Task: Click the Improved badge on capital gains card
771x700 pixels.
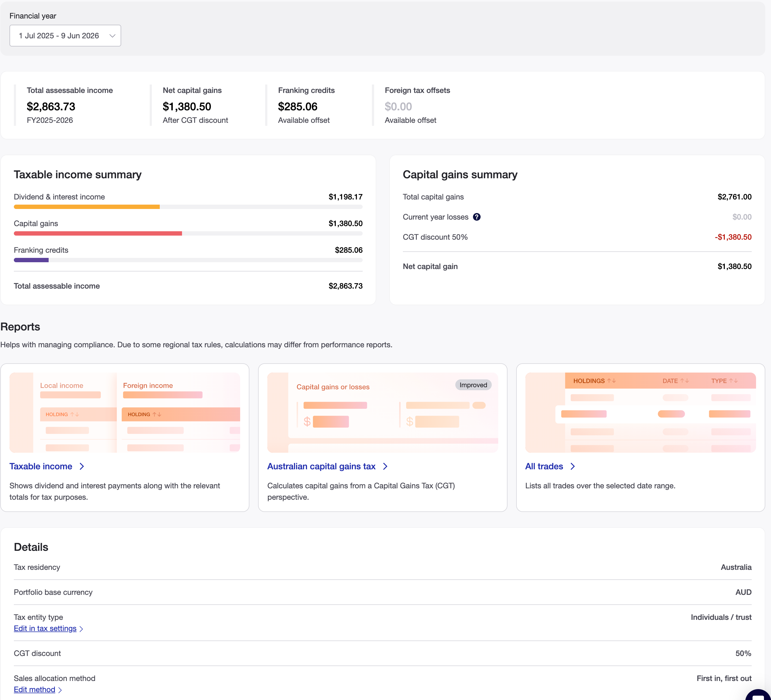Action: pos(473,385)
